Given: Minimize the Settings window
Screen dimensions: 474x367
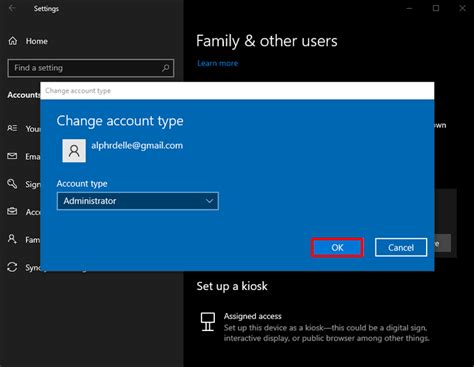Looking at the screenshot, I should [x=409, y=8].
